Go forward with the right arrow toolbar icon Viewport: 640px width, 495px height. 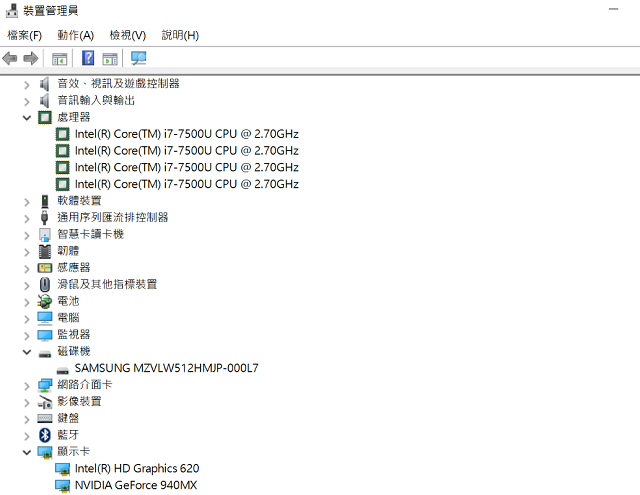tap(31, 58)
